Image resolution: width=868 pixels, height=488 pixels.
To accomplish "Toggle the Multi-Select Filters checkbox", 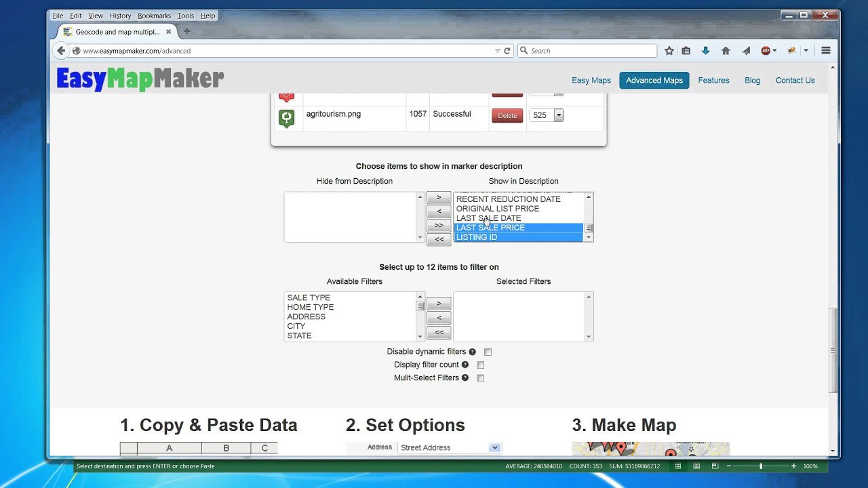I will (480, 378).
